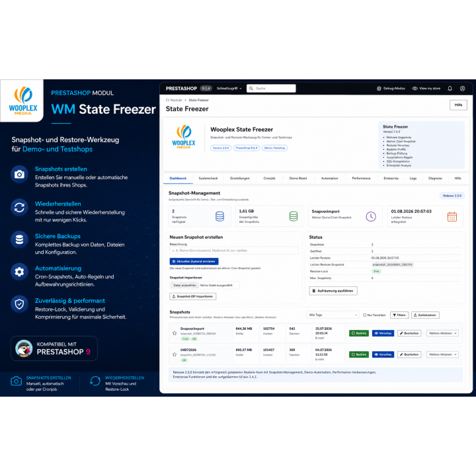Open the Alle Tags dropdown
This screenshot has width=476, height=476.
coord(333,315)
